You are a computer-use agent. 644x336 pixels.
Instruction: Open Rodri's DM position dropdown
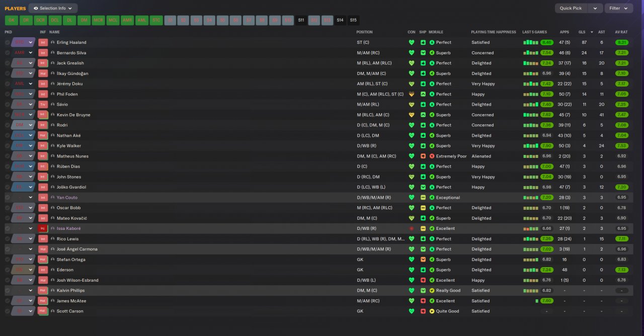tap(30, 125)
